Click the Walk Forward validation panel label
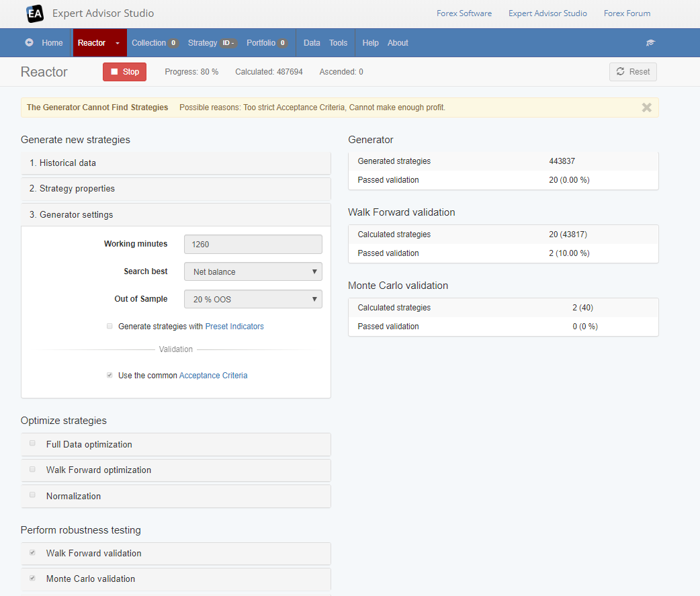This screenshot has height=596, width=700. tap(94, 554)
